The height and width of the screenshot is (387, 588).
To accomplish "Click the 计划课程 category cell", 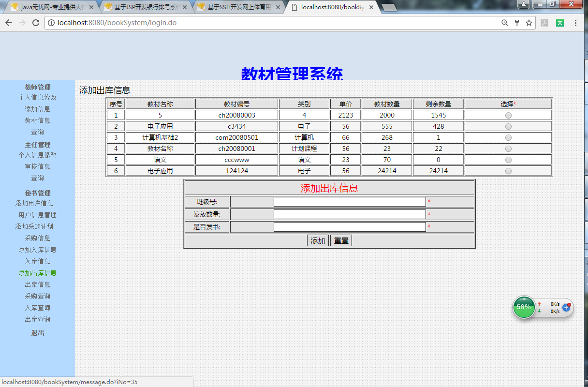I will [304, 149].
